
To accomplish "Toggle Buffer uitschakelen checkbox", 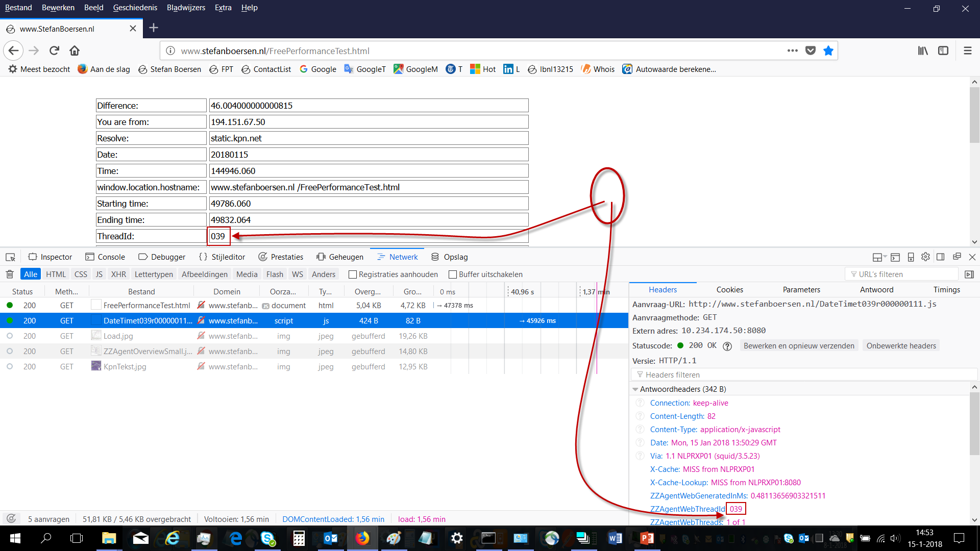I will (452, 274).
